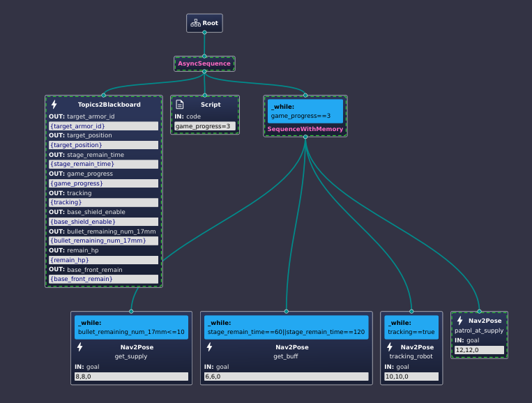Edit the {base_front_remain} output field

point(104,279)
